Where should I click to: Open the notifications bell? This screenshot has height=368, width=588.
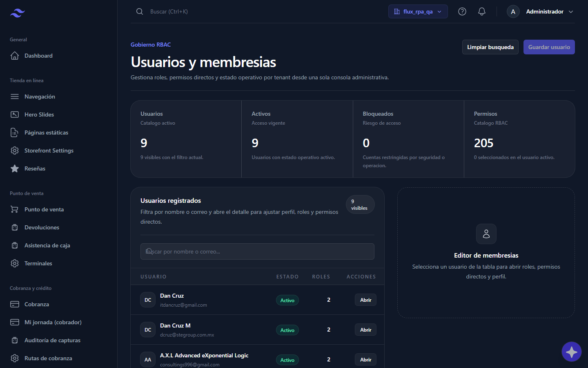click(x=482, y=11)
